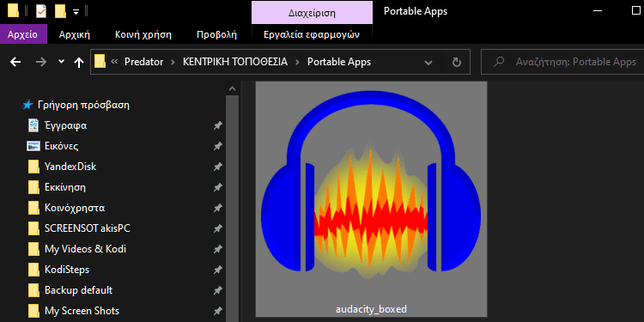Open the SCREENSOT akisPC folder
Image resolution: width=644 pixels, height=322 pixels.
coord(87,228)
